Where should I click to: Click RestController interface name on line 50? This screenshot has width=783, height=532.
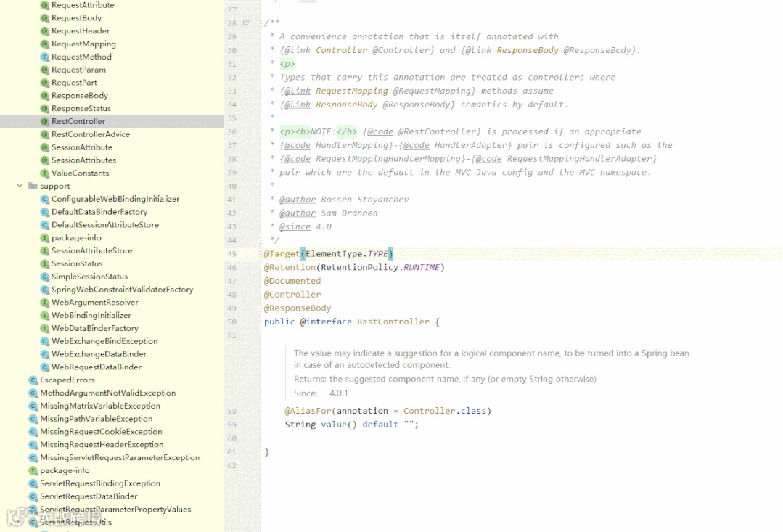click(393, 322)
